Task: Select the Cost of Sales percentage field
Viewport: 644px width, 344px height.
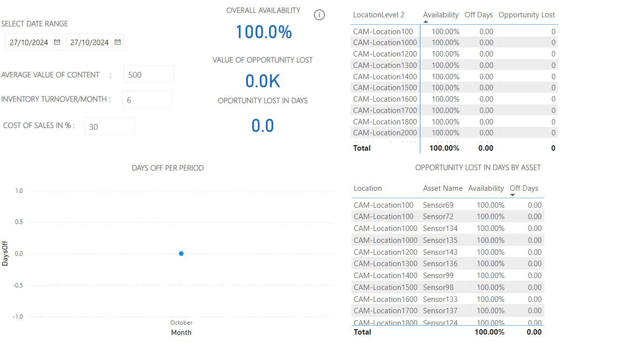Action: (109, 126)
